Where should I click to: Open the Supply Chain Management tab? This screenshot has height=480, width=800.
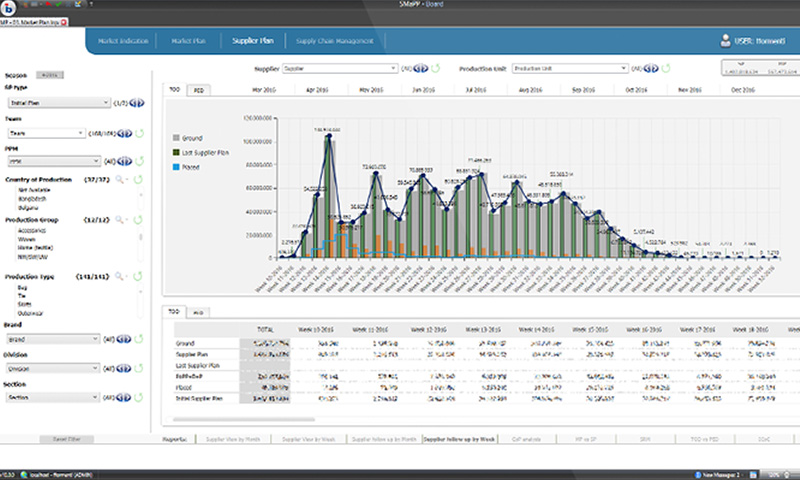pyautogui.click(x=335, y=41)
